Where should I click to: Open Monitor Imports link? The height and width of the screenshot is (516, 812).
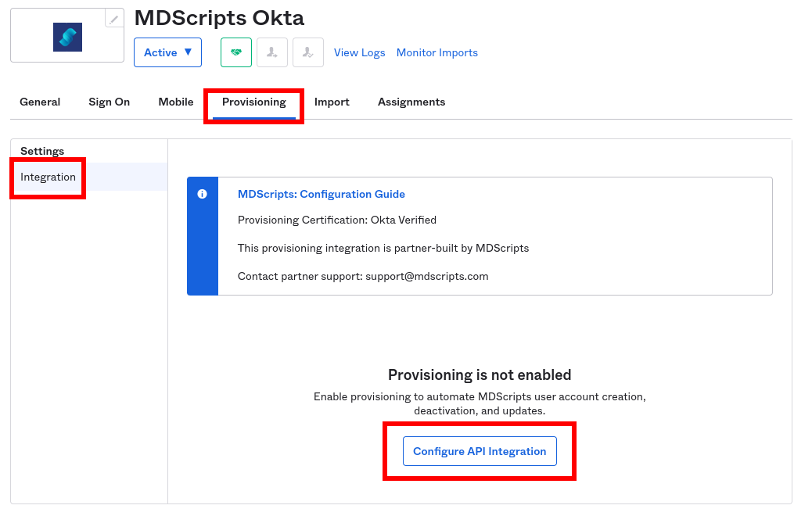point(437,53)
